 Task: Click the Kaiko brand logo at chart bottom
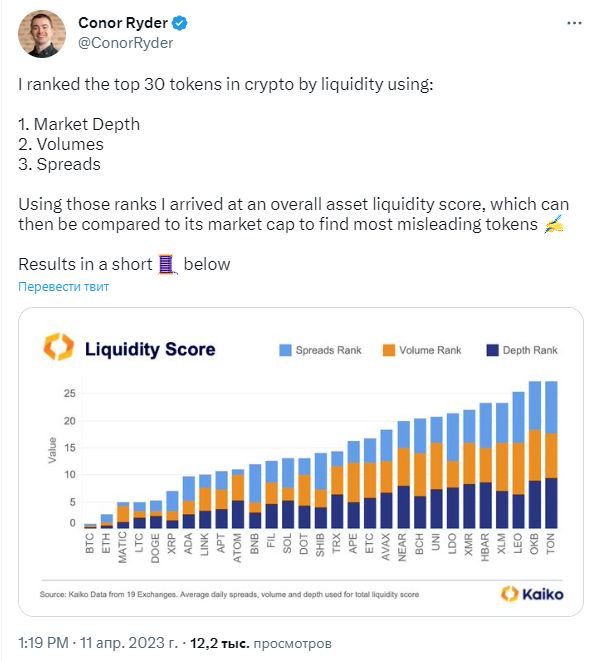point(532,594)
